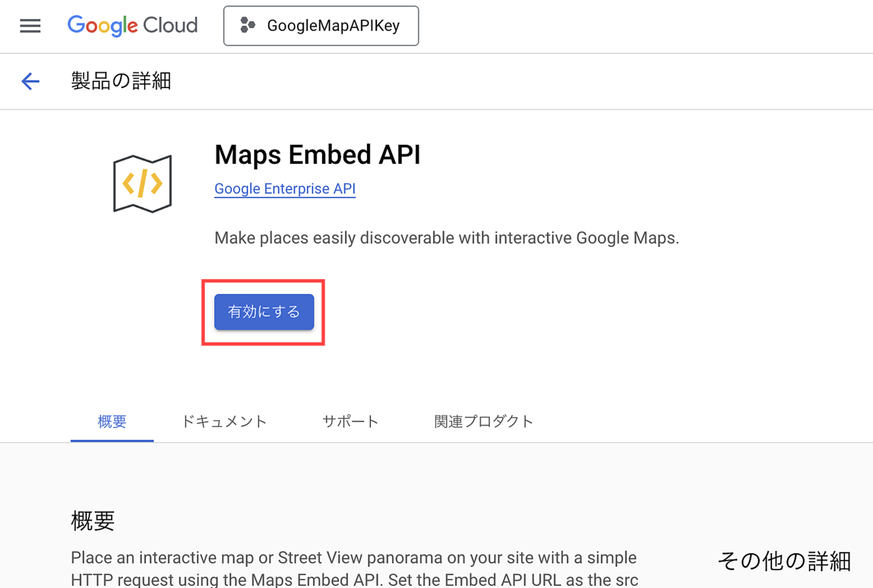
Task: Switch to the ドキュメント tab
Action: coord(224,422)
